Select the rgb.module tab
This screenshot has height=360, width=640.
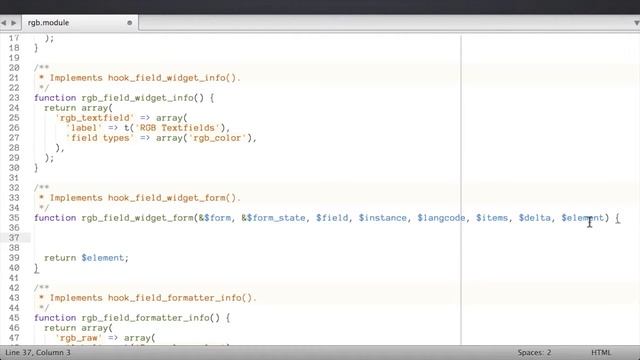[80, 23]
